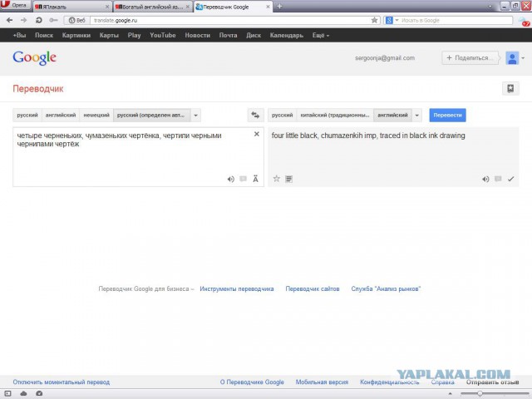Viewport: 532px width, 399px height.
Task: Select auto-detected русский (определен авт...)
Action: [151, 116]
